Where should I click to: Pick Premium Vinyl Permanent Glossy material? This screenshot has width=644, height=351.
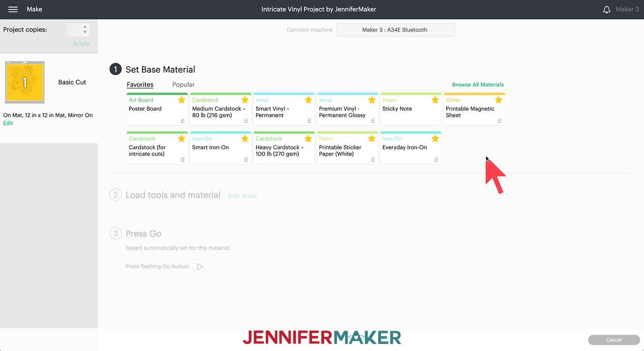pyautogui.click(x=347, y=109)
